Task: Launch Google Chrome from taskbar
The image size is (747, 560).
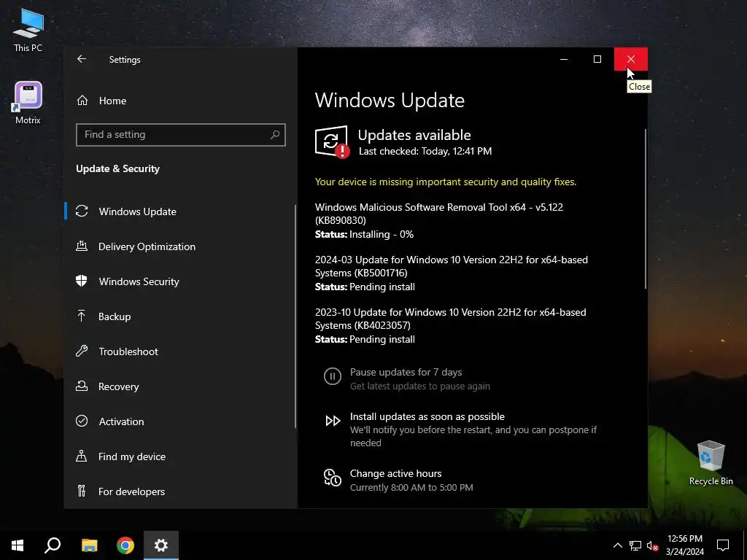Action: 125,545
